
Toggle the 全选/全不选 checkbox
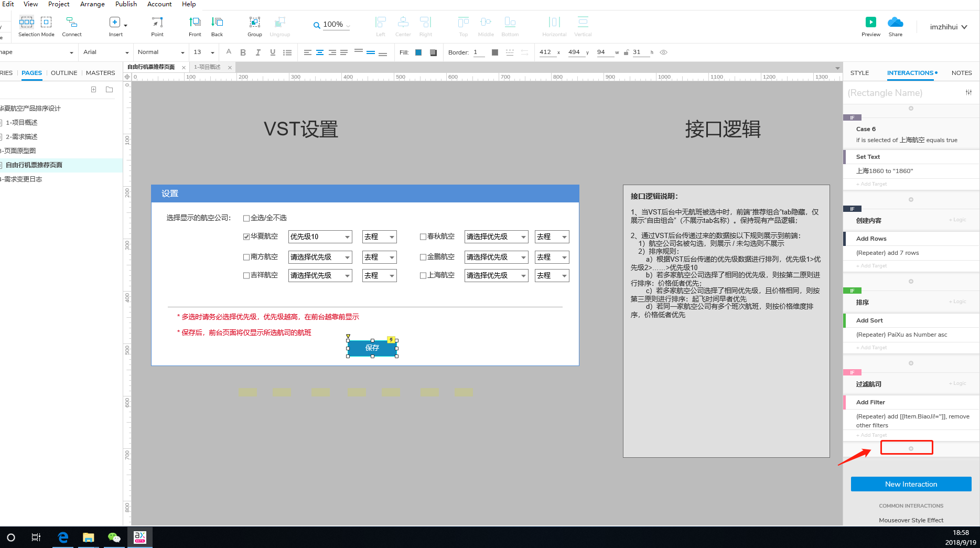[x=246, y=218]
